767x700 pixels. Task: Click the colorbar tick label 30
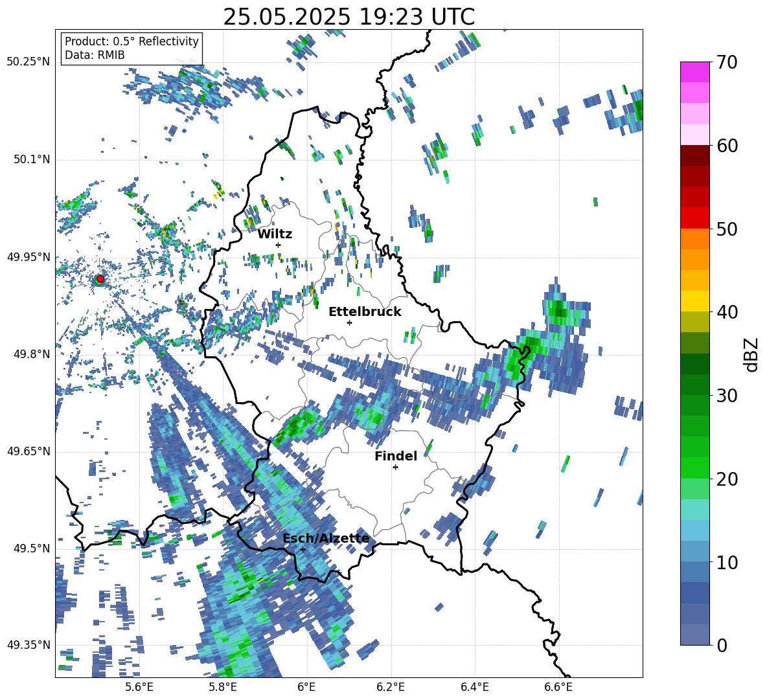point(727,396)
